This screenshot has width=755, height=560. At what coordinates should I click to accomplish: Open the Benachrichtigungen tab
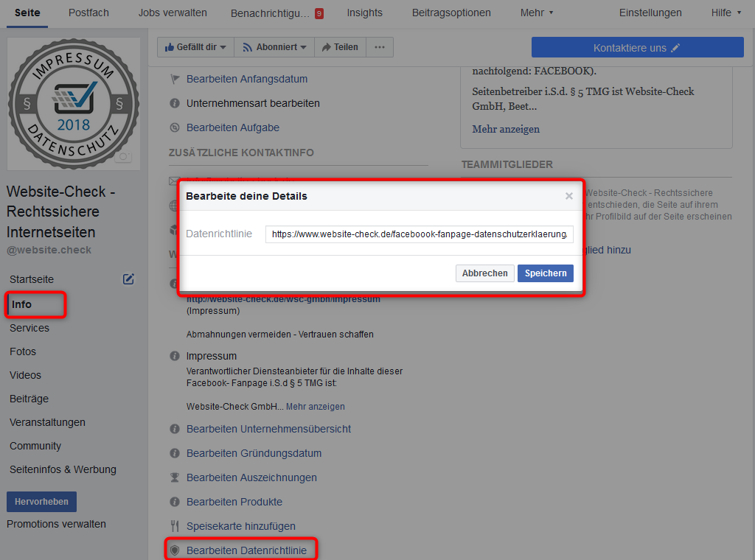pyautogui.click(x=270, y=13)
